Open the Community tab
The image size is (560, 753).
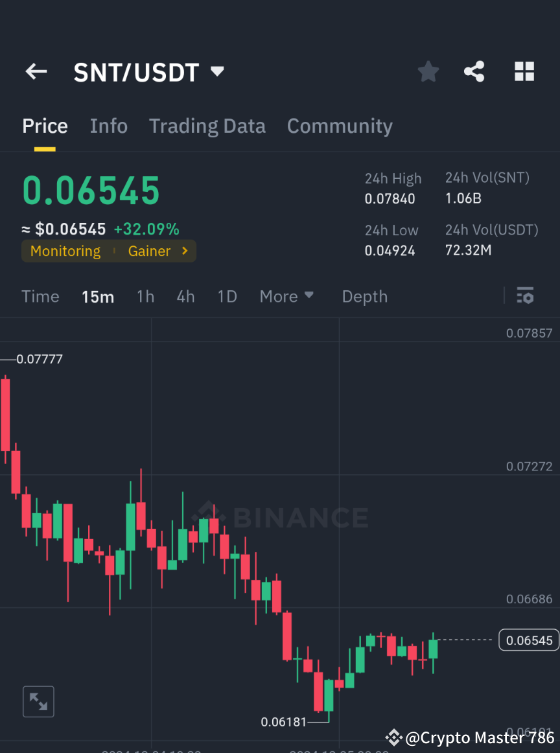click(340, 126)
